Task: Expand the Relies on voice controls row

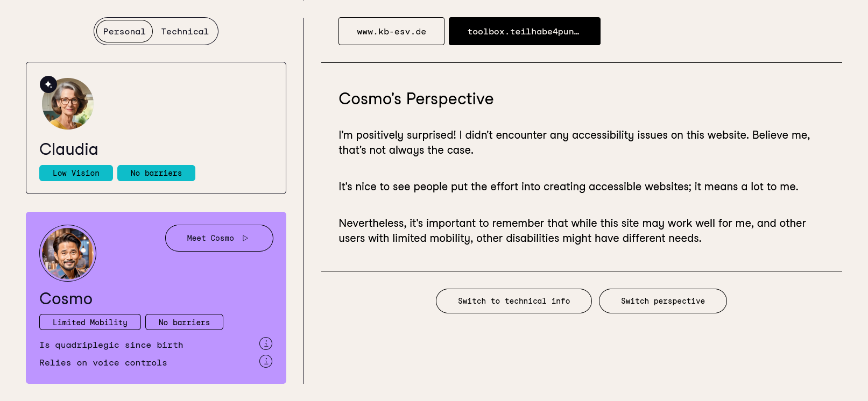Action: coord(103,363)
